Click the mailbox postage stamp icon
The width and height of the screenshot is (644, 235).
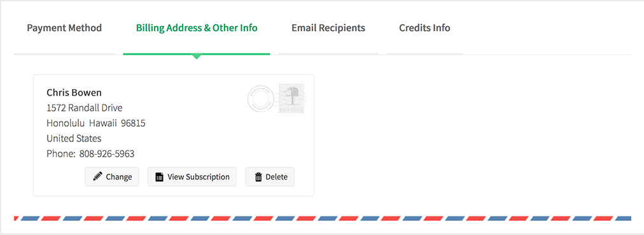click(x=291, y=99)
